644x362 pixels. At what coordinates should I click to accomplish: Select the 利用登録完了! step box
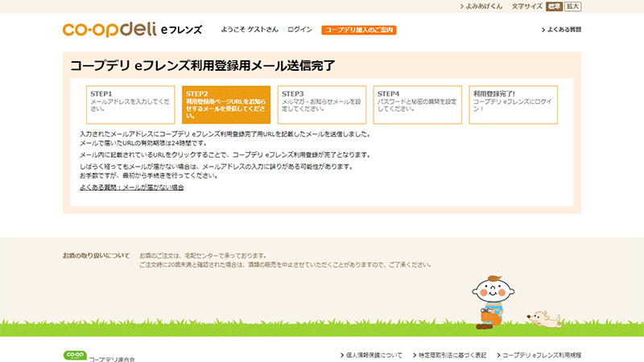click(514, 105)
